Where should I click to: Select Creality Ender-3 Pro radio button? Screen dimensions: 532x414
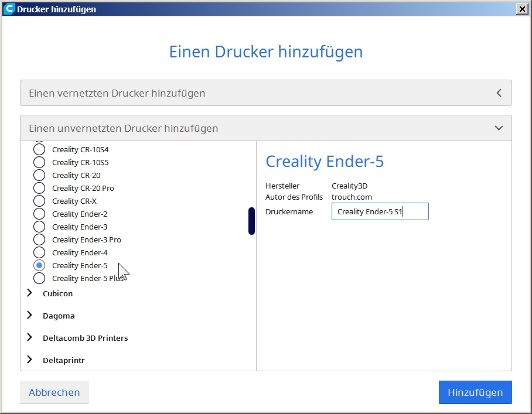coord(39,239)
